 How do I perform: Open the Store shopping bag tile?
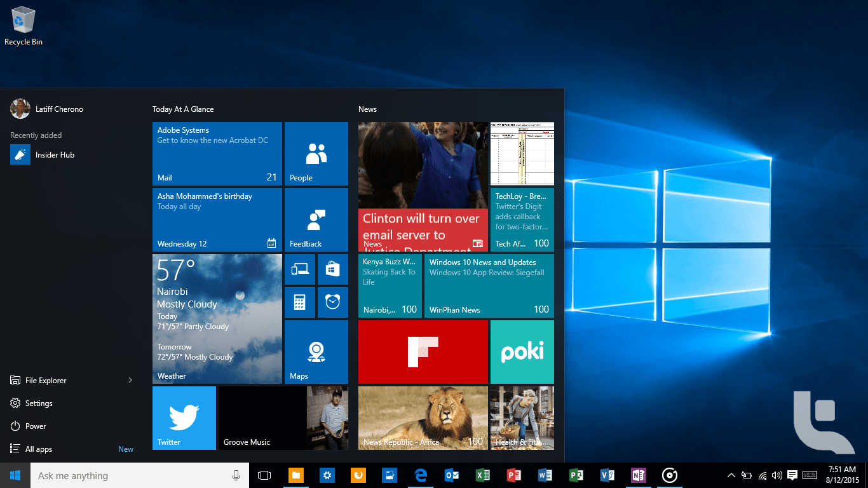(x=333, y=269)
